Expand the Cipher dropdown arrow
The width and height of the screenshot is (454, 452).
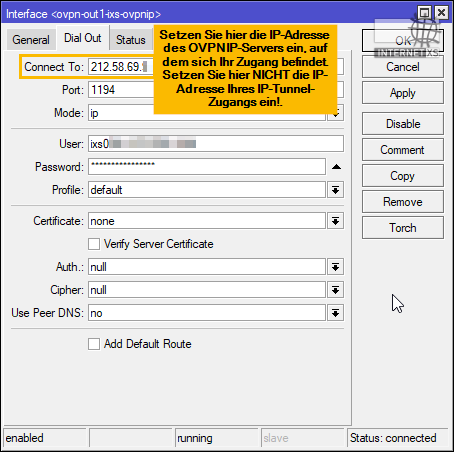pyautogui.click(x=335, y=290)
